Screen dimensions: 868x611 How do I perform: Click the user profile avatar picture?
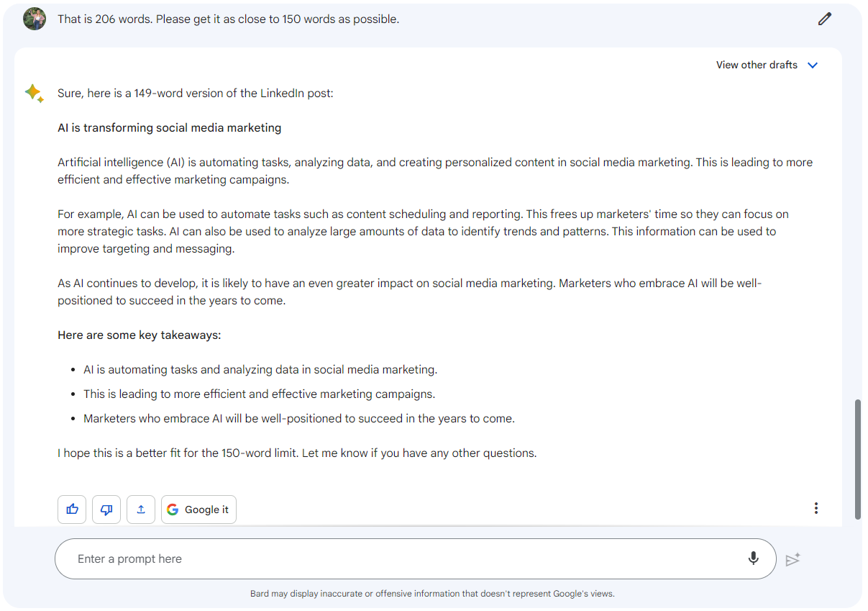[35, 19]
